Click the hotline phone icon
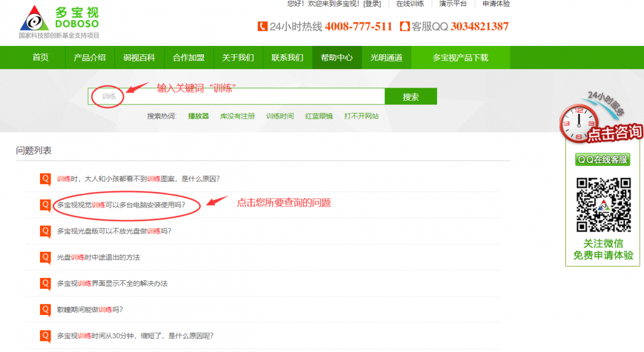The image size is (644, 352). 262,27
